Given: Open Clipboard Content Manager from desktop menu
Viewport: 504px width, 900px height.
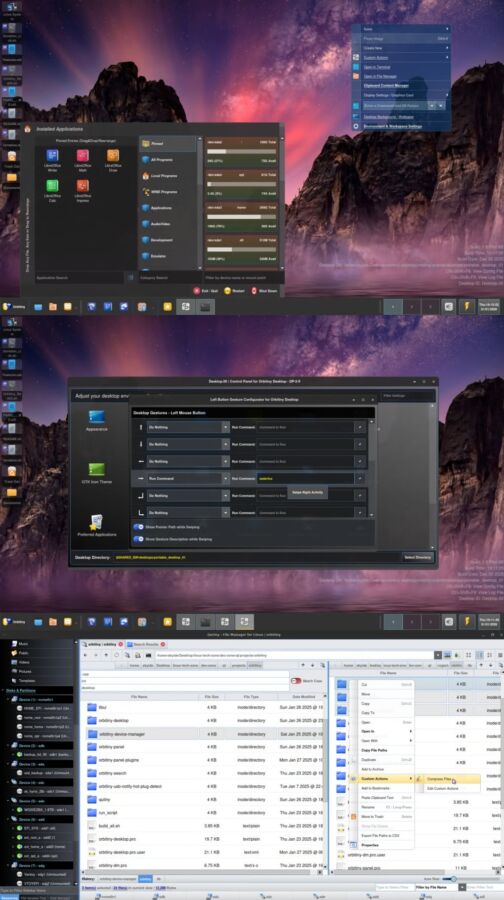Looking at the screenshot, I should (x=401, y=86).
